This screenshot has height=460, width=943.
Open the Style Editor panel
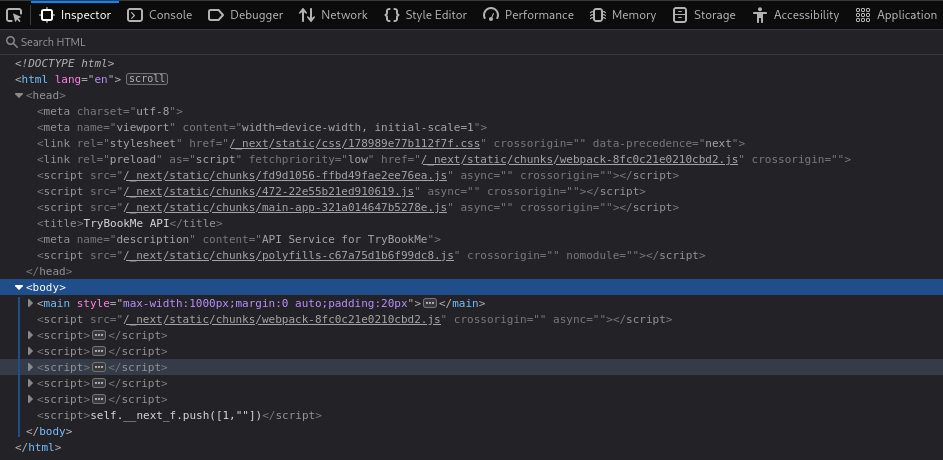tap(425, 15)
